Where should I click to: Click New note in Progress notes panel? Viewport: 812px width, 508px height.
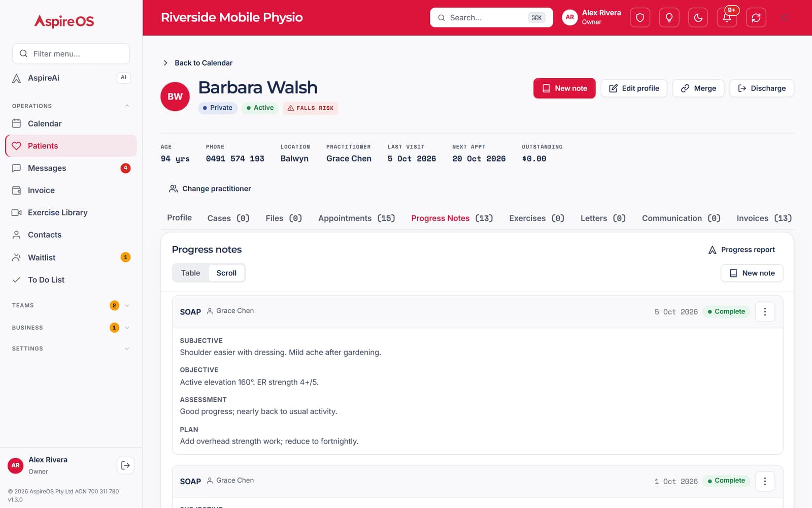[752, 273]
